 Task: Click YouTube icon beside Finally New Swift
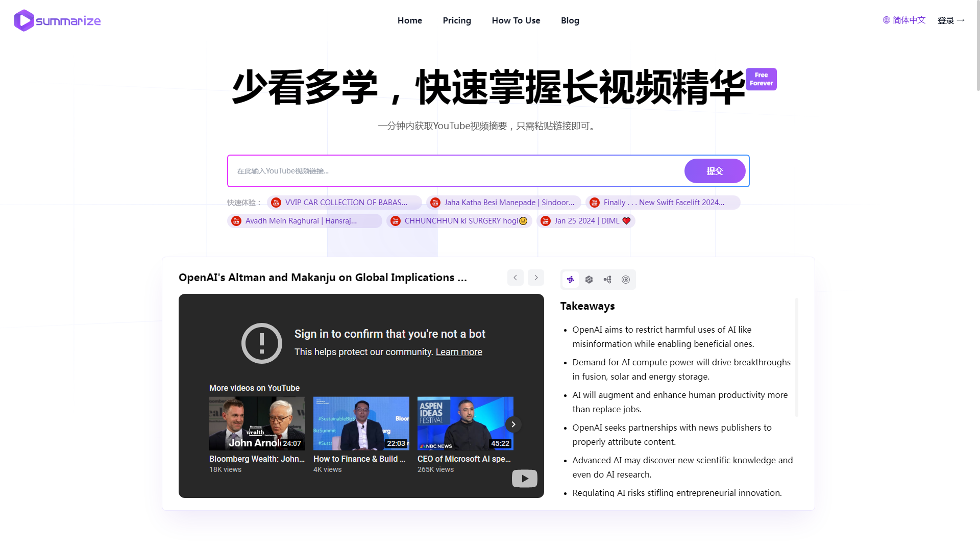coord(595,203)
